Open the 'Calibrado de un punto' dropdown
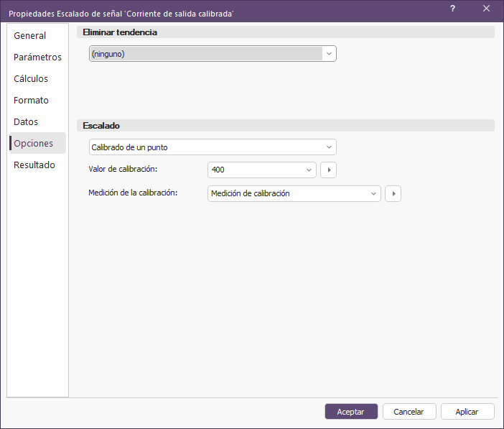Screen dimensions: 504x429 pos(329,147)
